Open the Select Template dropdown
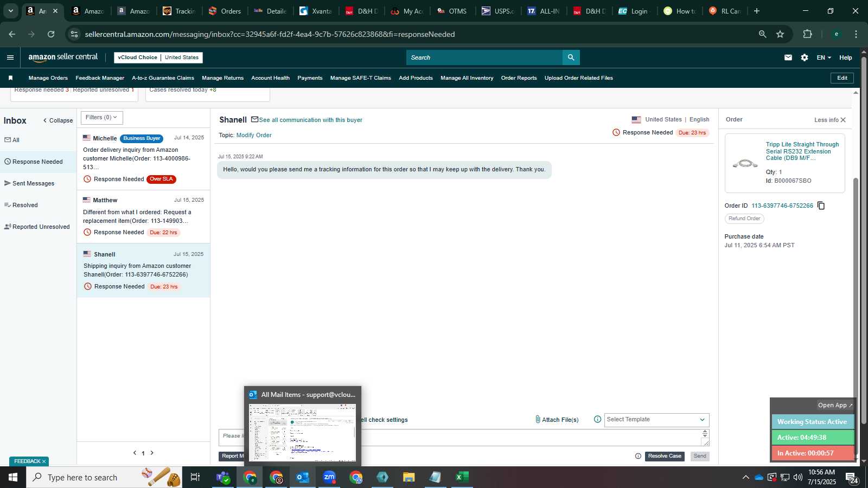This screenshot has width=868, height=488. pos(656,420)
